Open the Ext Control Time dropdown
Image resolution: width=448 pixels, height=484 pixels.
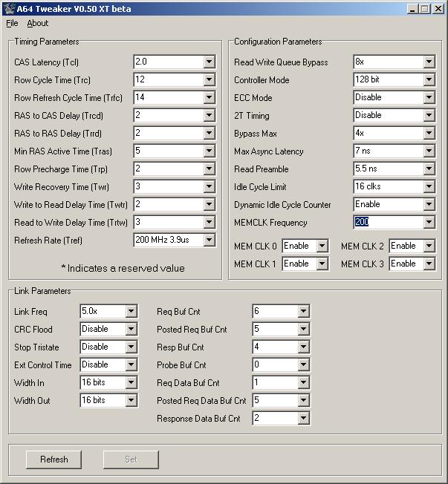(x=131, y=364)
